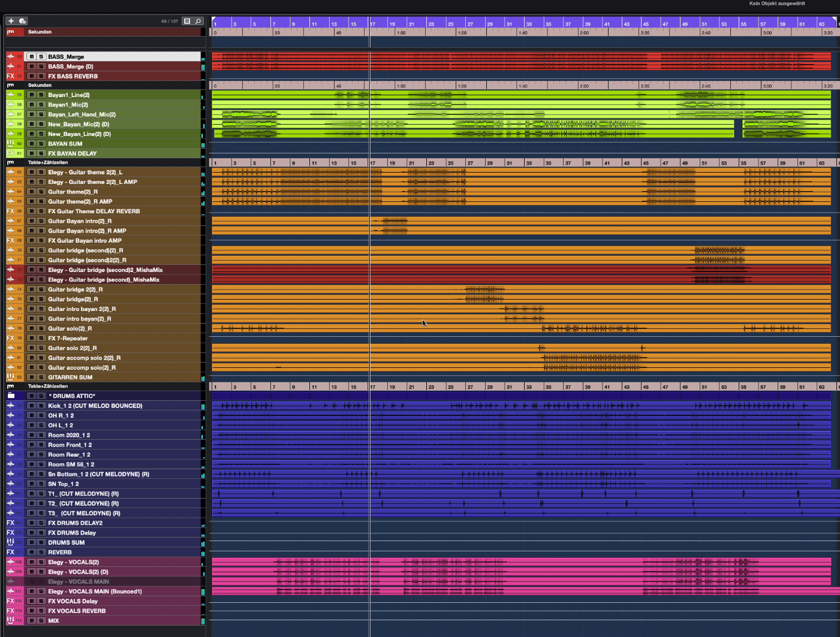This screenshot has height=637, width=840.
Task: Mute the DRUMS SUM group track
Action: click(x=31, y=542)
